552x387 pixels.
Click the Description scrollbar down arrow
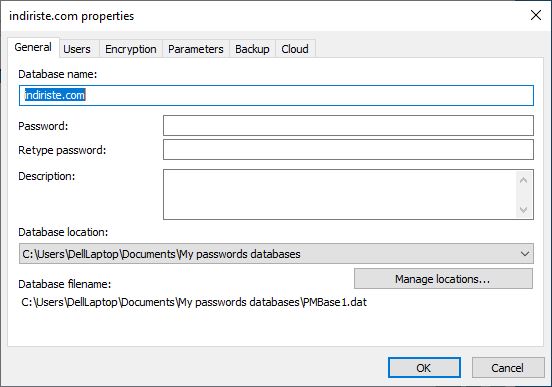click(x=523, y=210)
